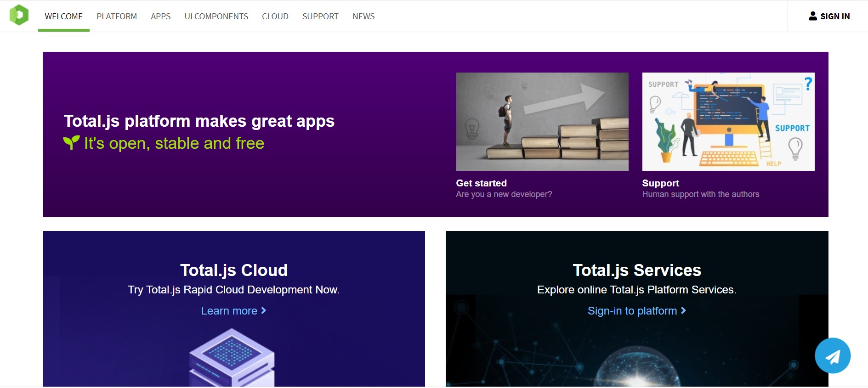Visit the News page
The width and height of the screenshot is (868, 388).
(363, 17)
